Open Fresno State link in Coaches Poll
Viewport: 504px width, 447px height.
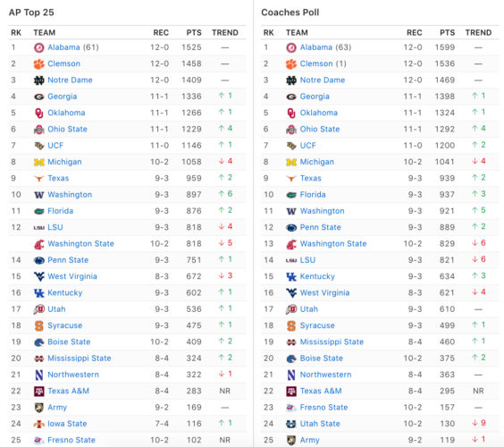click(x=323, y=408)
